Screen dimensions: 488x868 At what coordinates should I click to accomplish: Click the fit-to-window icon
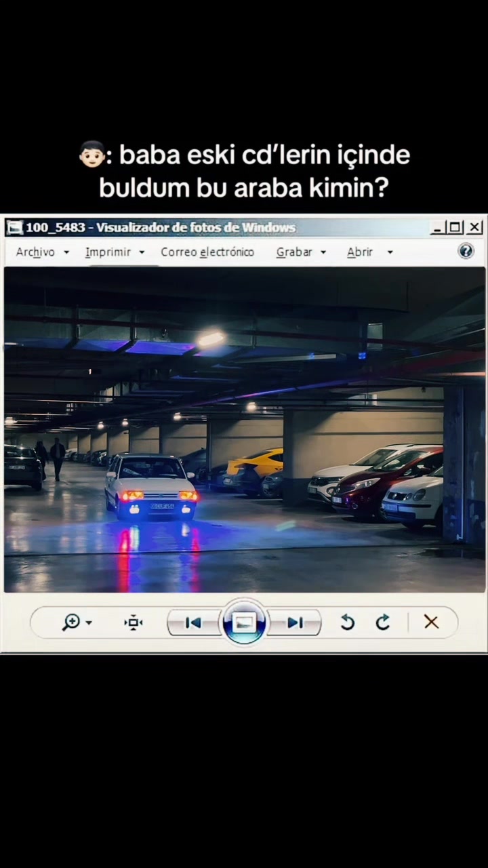134,622
